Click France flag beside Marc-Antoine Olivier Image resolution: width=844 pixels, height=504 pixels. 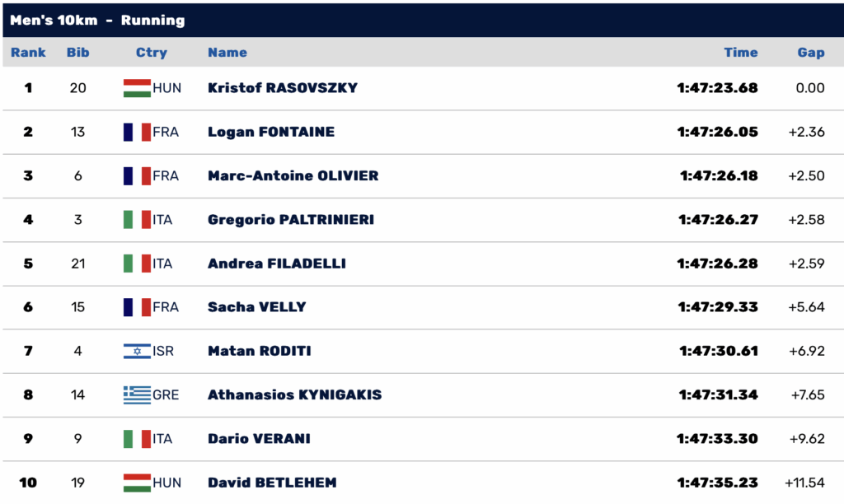[x=137, y=175]
